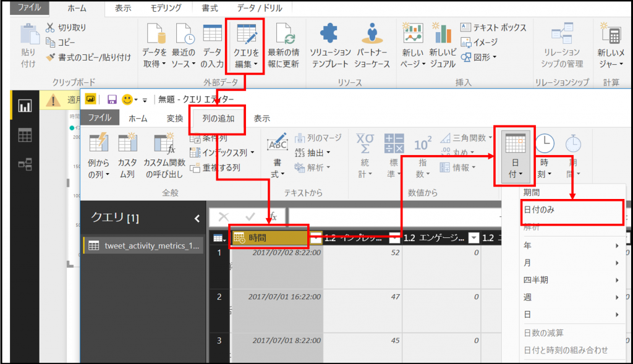The height and width of the screenshot is (364, 633).
Task: Click the カスタム列 (Custom Column) icon
Action: [127, 146]
